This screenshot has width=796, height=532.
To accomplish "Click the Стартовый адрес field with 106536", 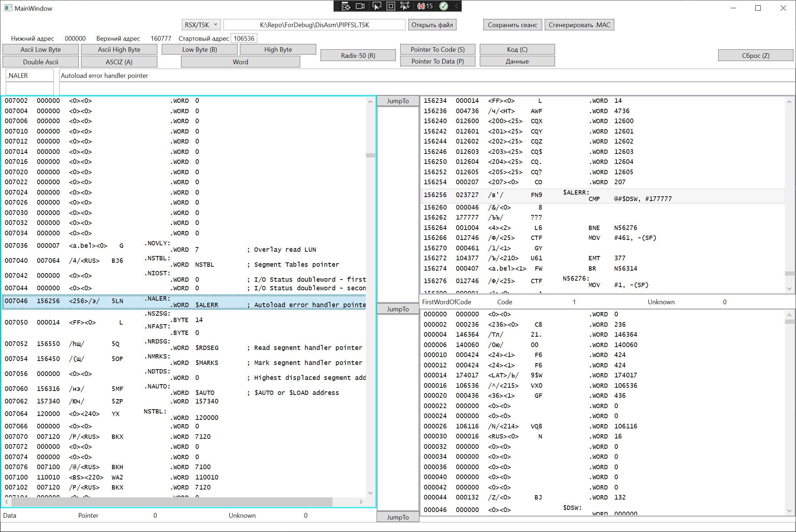I will (x=244, y=38).
